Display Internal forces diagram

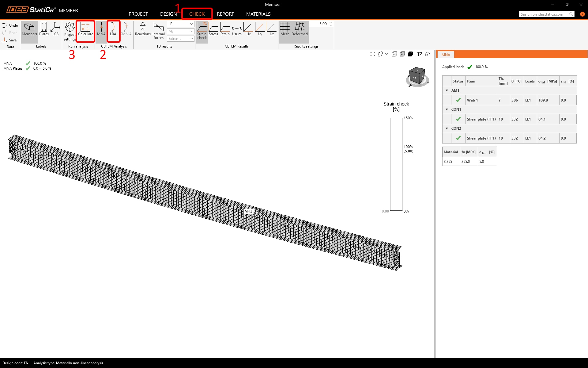[158, 30]
